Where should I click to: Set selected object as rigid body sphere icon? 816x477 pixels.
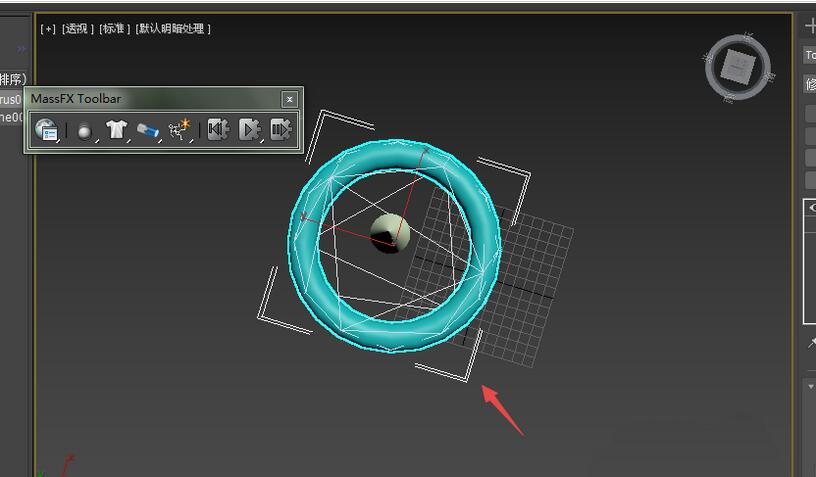pos(85,131)
